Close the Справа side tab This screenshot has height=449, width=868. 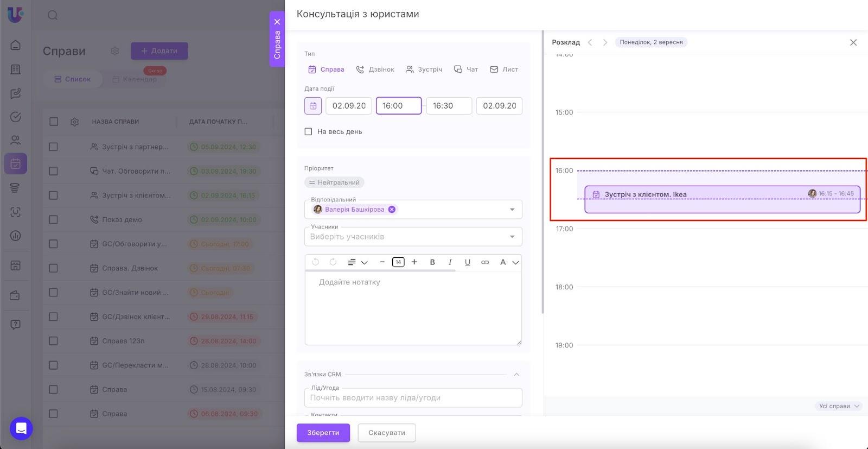(277, 22)
